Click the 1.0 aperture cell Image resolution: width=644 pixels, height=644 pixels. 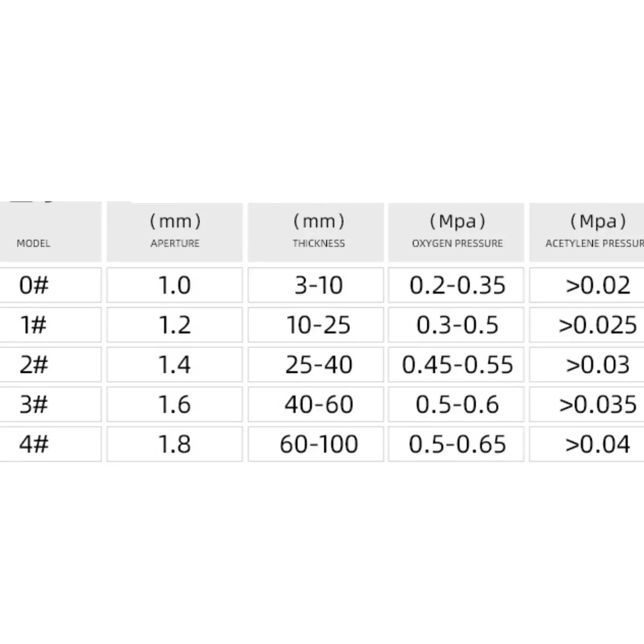(174, 285)
